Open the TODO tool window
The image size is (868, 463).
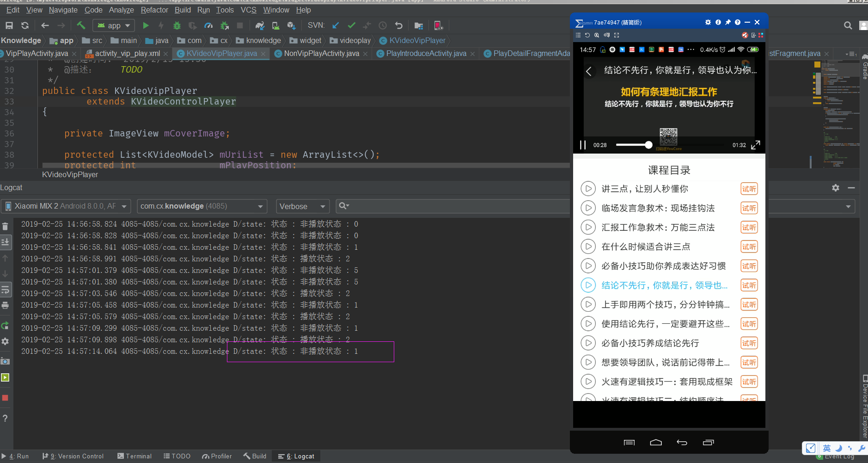(177, 456)
